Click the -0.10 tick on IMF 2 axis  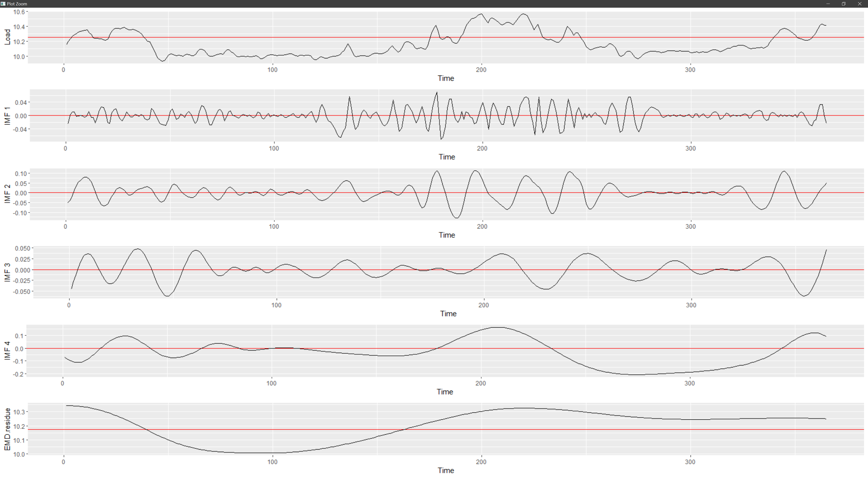coord(19,213)
